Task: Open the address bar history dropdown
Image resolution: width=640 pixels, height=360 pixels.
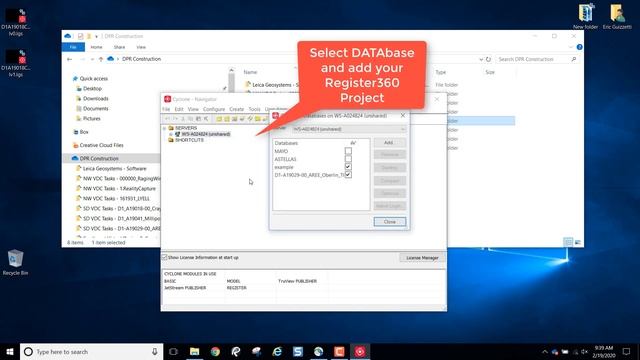Action: (481, 59)
